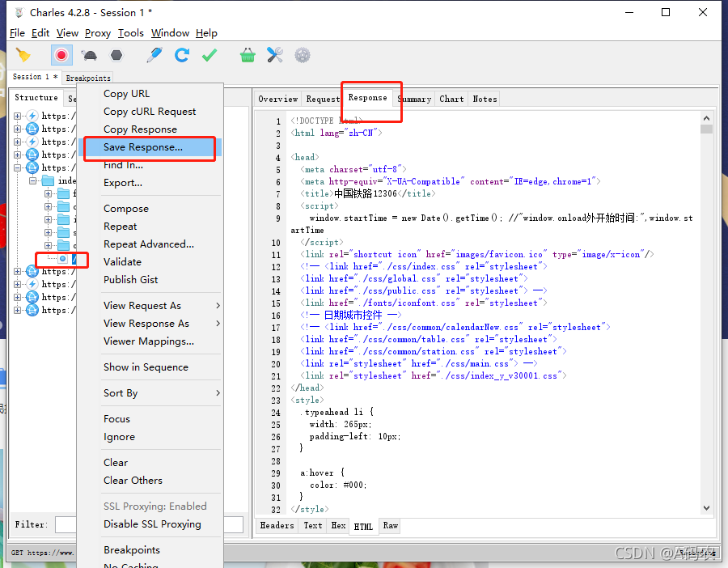The image size is (728, 568).
Task: Expand the last https host node
Action: click(x=17, y=310)
